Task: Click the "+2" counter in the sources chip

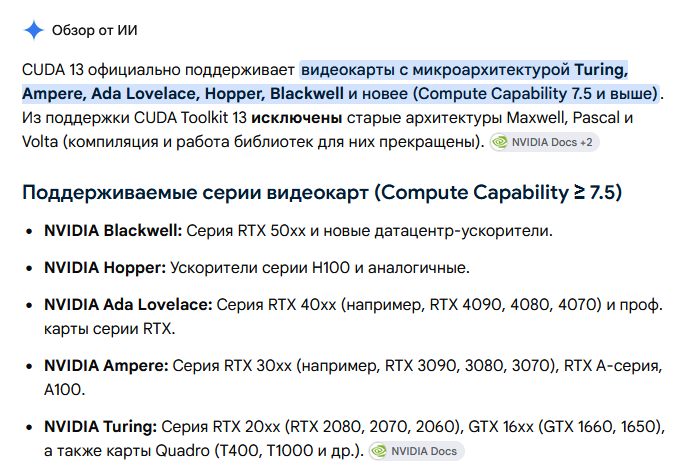Action: 586,142
